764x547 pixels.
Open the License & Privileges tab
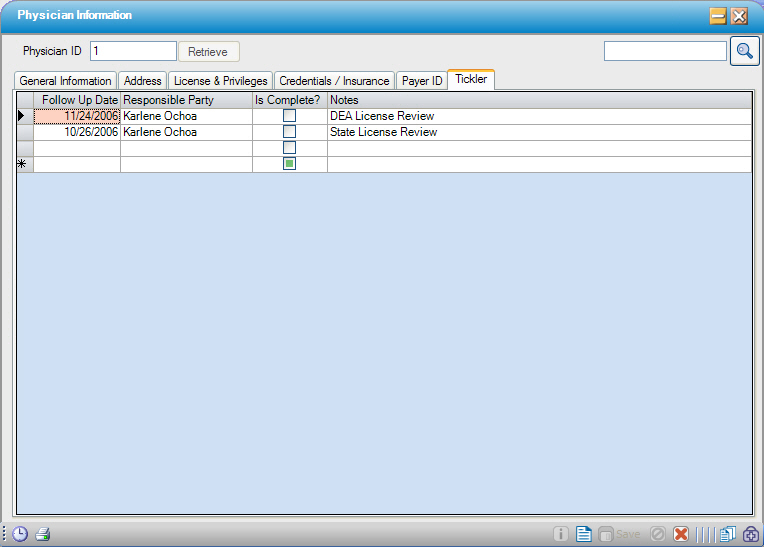click(x=220, y=81)
